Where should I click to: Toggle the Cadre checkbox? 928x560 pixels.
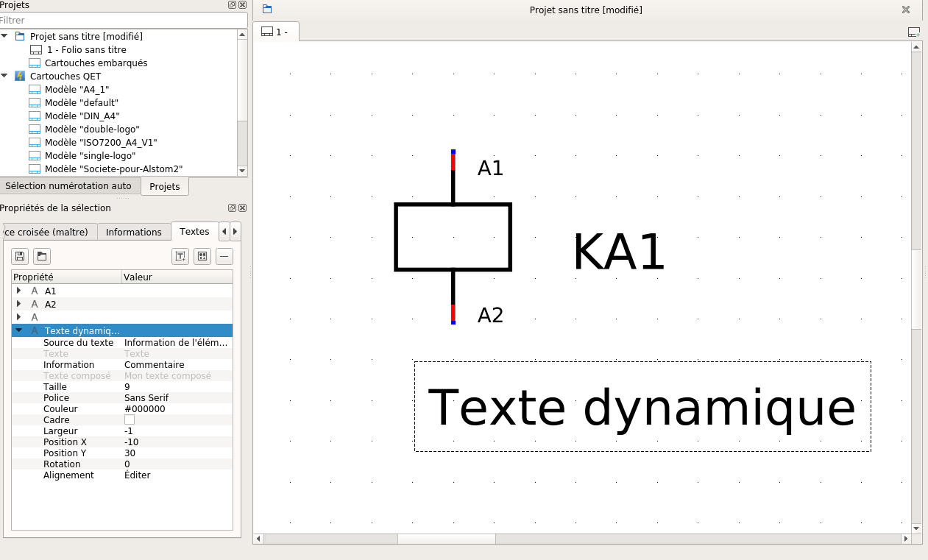pos(130,420)
